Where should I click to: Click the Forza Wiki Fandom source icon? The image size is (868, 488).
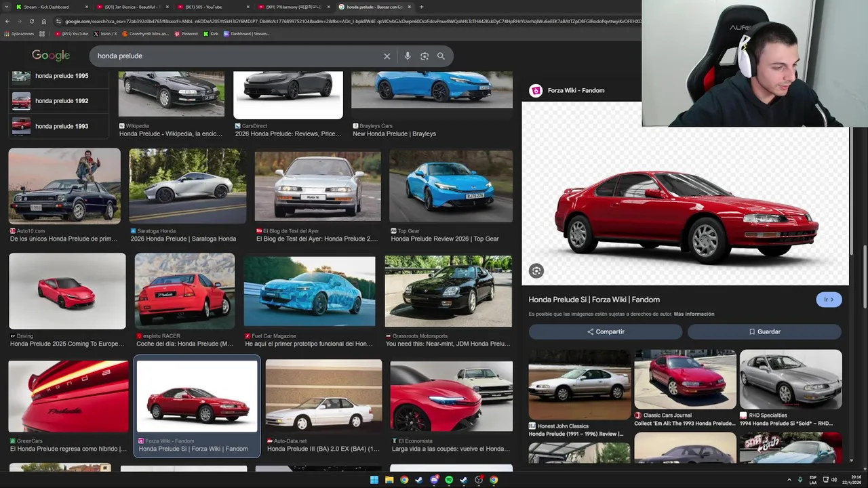click(536, 91)
